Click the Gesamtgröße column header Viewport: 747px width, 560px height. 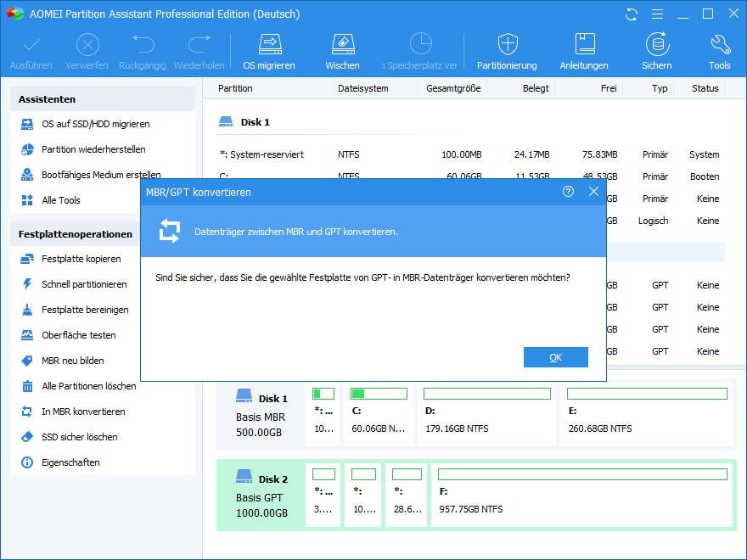tap(453, 88)
